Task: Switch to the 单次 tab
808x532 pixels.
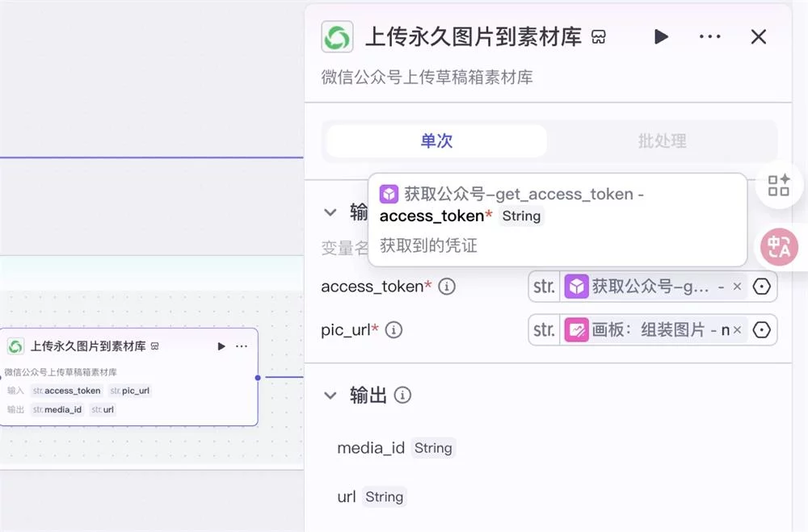Action: tap(436, 141)
